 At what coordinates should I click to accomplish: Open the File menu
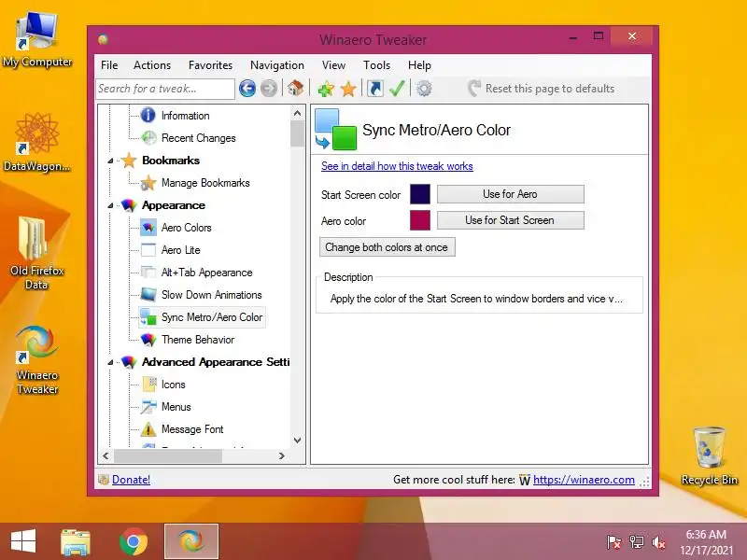(109, 65)
